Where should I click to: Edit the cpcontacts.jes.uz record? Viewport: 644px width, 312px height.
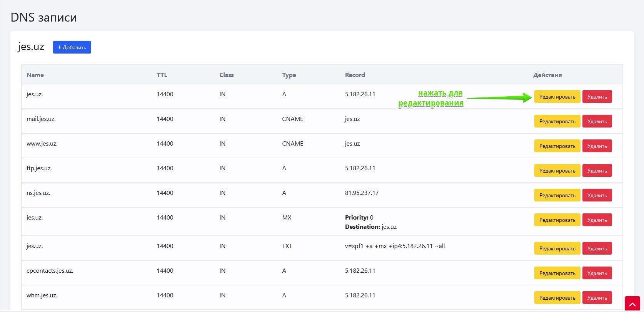click(x=557, y=273)
